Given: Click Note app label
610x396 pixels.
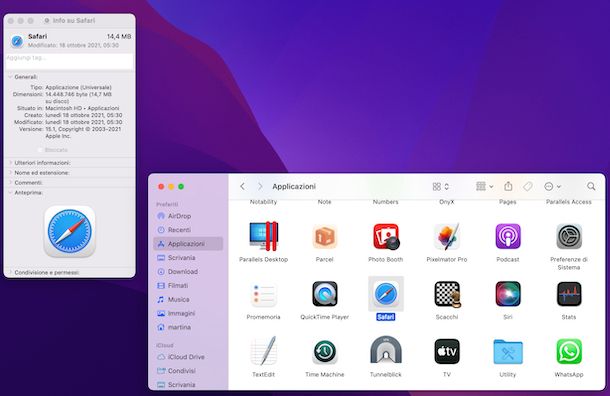Looking at the screenshot, I should coord(324,202).
